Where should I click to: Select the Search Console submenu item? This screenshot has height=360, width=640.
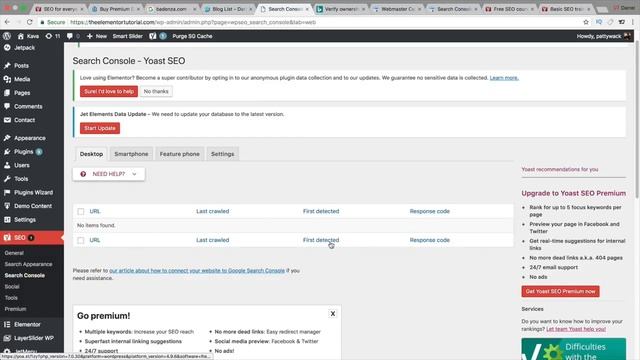click(x=24, y=276)
